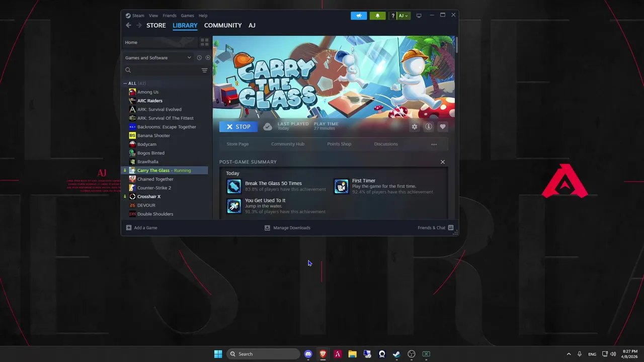Screen dimensions: 644x362
Task: Show more game links ellipsis
Action: [434, 144]
